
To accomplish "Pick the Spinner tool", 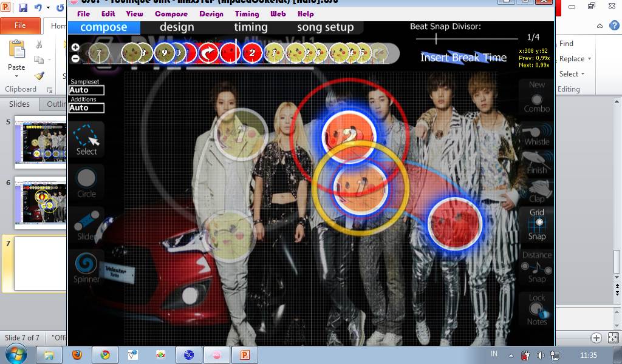I will (x=86, y=267).
